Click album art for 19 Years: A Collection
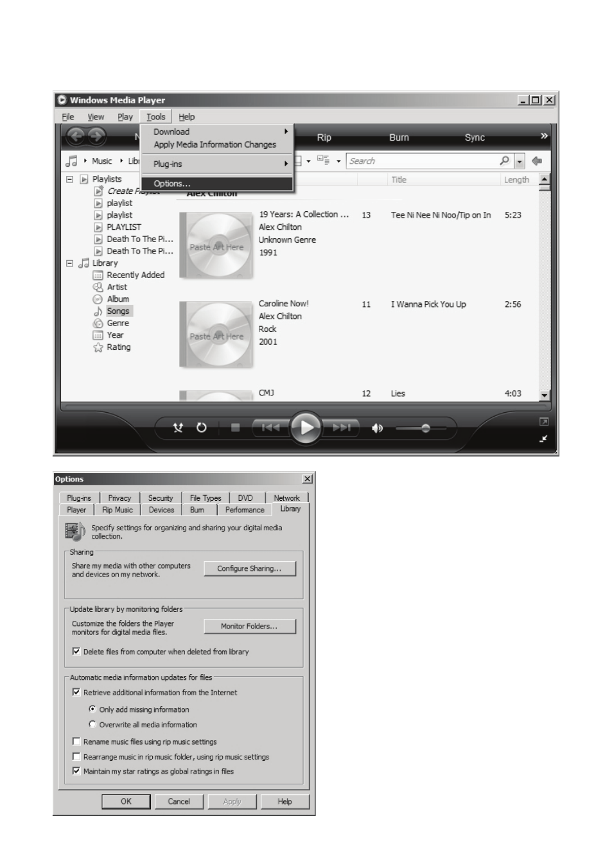The width and height of the screenshot is (612, 868). (217, 245)
